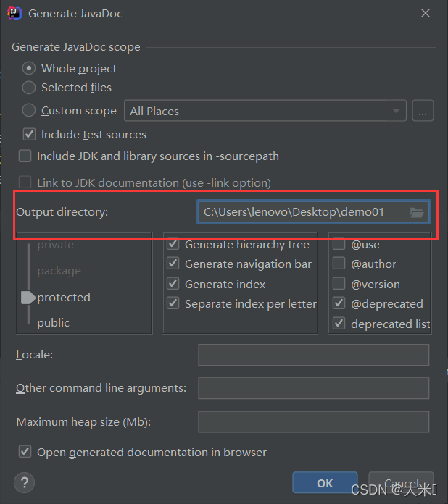
Task: Select the Custom scope radio button
Action: click(29, 110)
